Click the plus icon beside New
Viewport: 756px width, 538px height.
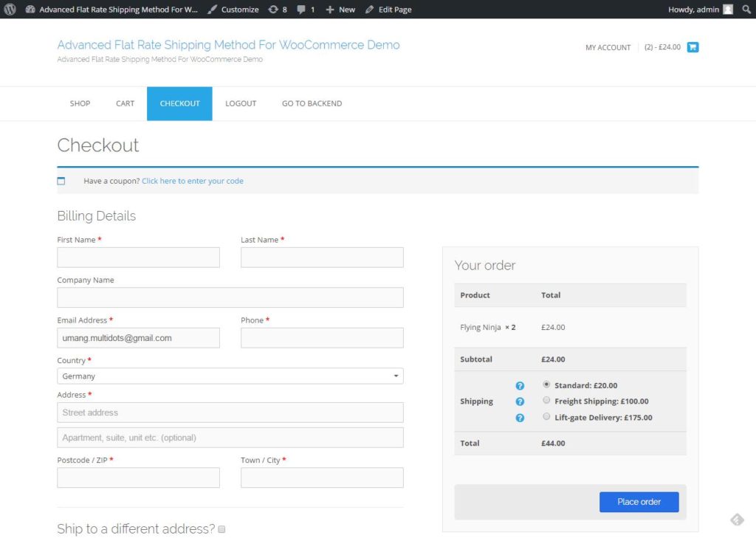click(x=330, y=9)
